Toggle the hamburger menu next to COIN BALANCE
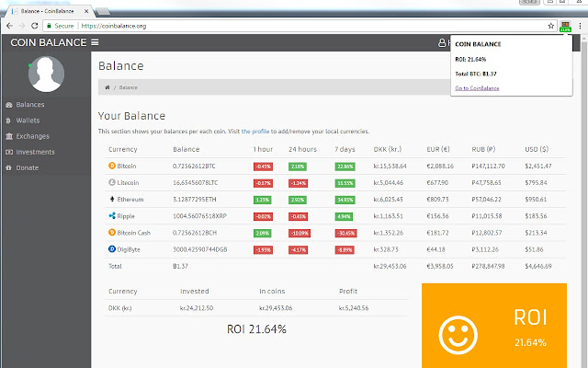Screen dimensions: 588x368 95,42
